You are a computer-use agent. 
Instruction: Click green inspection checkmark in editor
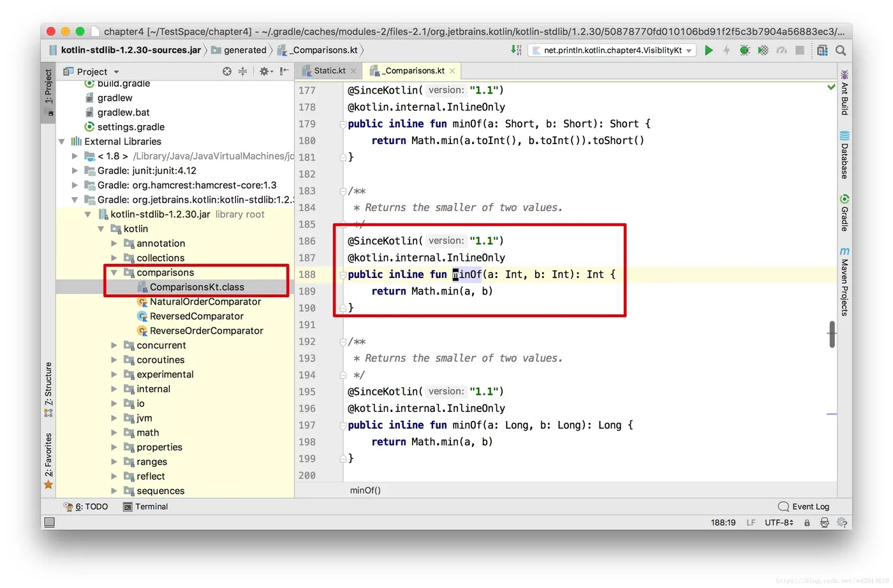831,87
